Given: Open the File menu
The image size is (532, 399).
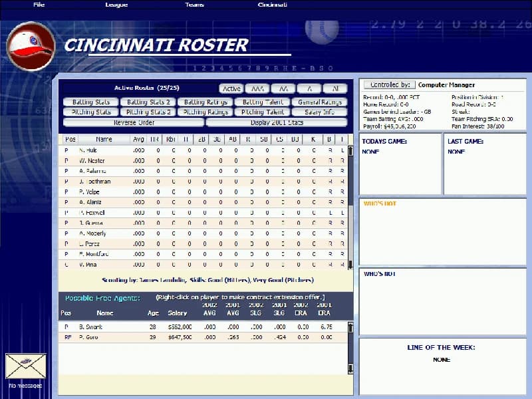Looking at the screenshot, I should (39, 5).
